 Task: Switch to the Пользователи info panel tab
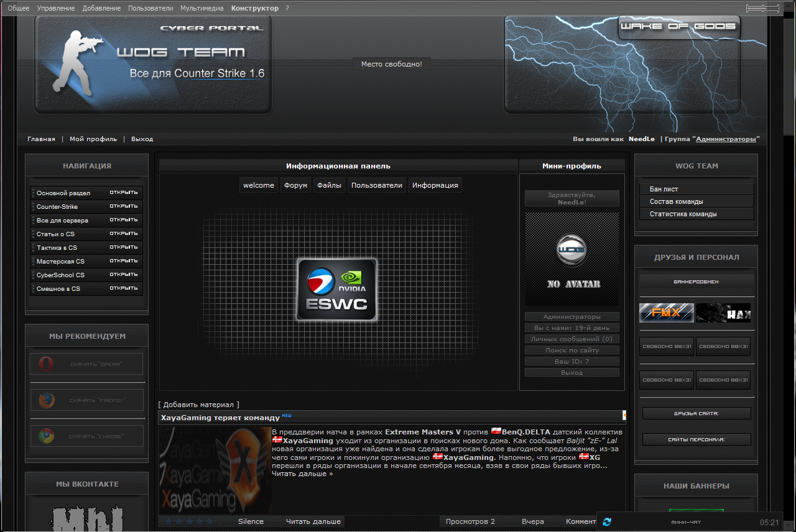click(x=377, y=185)
